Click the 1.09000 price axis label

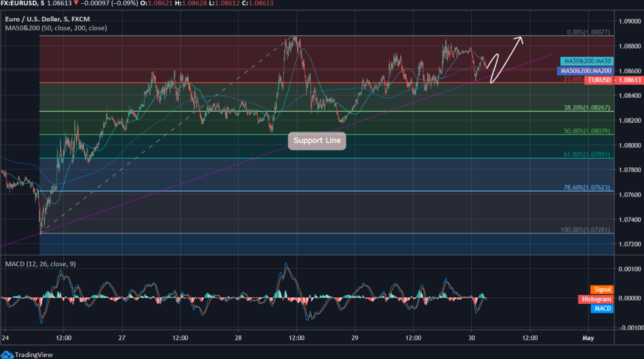(629, 22)
